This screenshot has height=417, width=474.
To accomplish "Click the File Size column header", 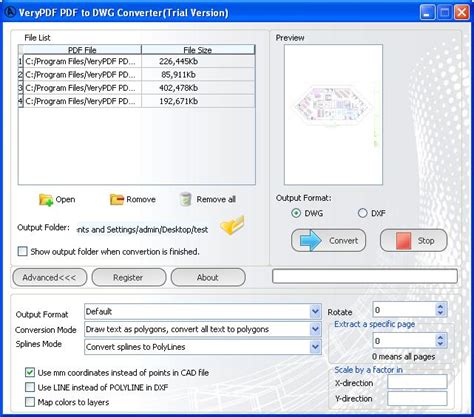I will [198, 50].
